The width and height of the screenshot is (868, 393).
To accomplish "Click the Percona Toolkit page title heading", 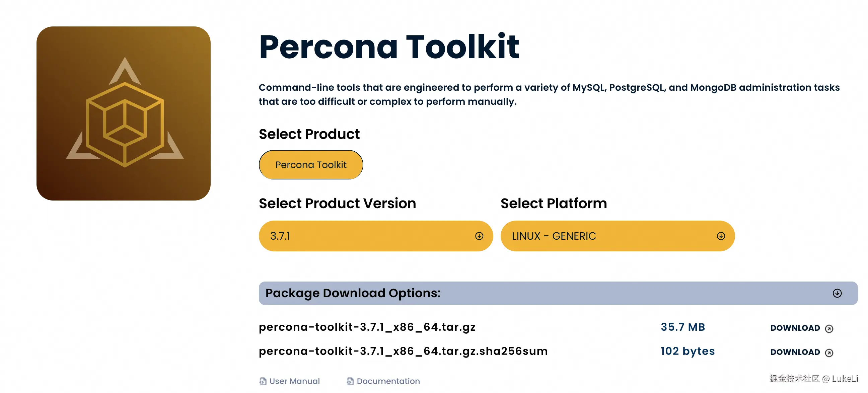I will coord(389,47).
